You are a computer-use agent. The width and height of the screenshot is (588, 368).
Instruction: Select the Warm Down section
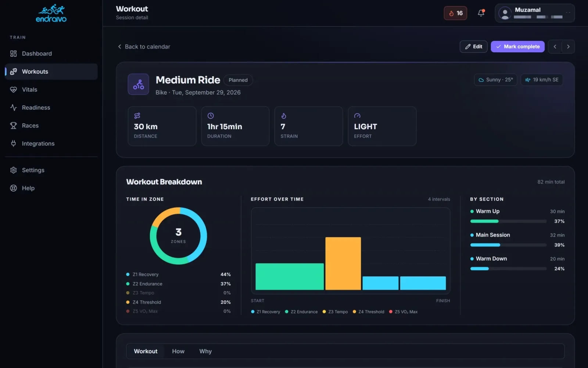point(517,263)
